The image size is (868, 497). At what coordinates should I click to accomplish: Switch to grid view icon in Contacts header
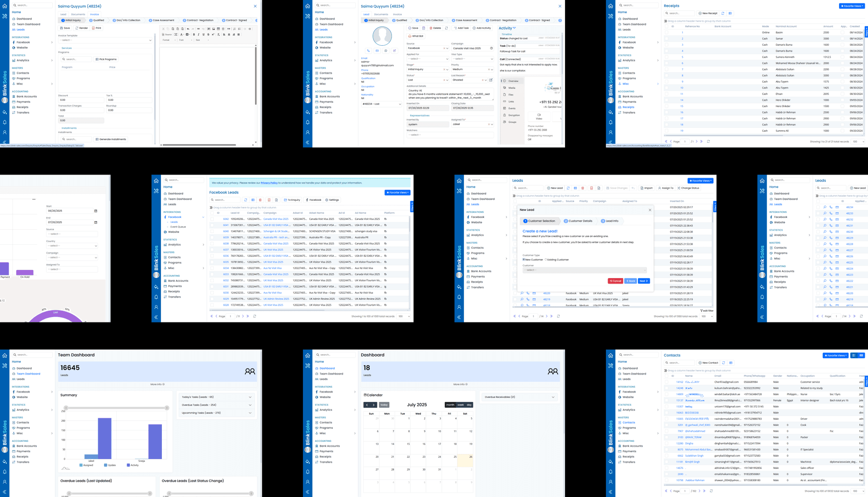861,355
